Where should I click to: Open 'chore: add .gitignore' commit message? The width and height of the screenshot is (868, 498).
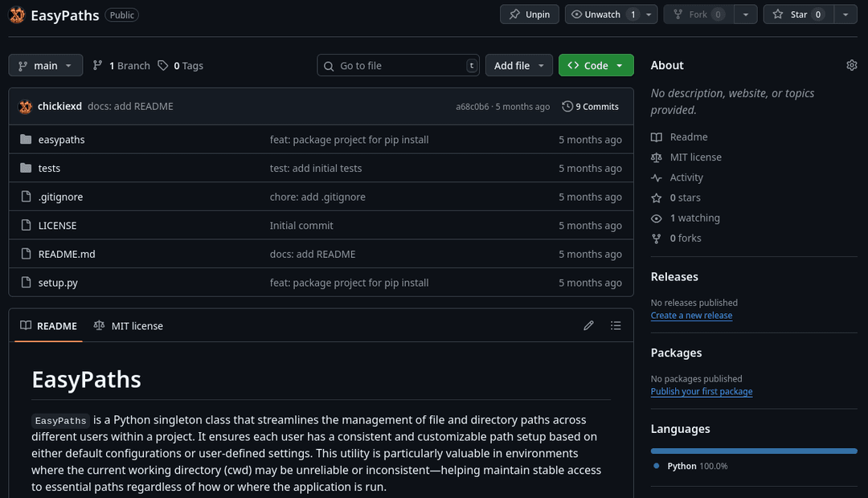(317, 197)
